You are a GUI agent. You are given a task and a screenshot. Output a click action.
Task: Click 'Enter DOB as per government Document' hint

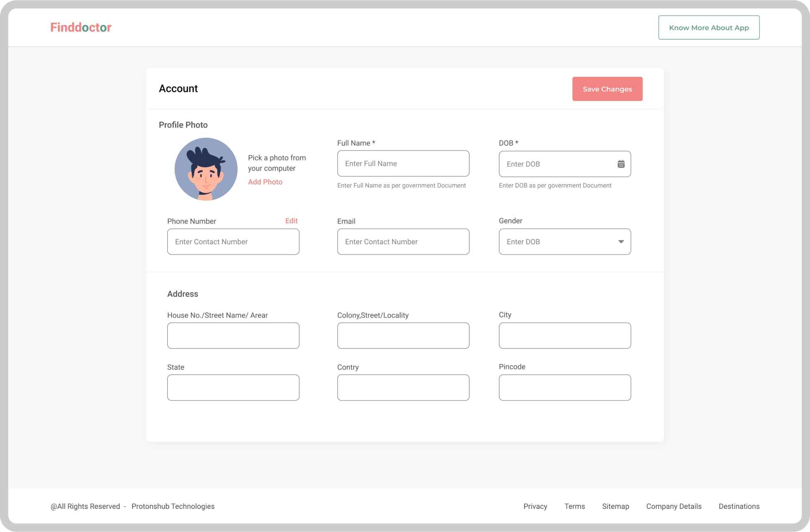click(x=555, y=186)
